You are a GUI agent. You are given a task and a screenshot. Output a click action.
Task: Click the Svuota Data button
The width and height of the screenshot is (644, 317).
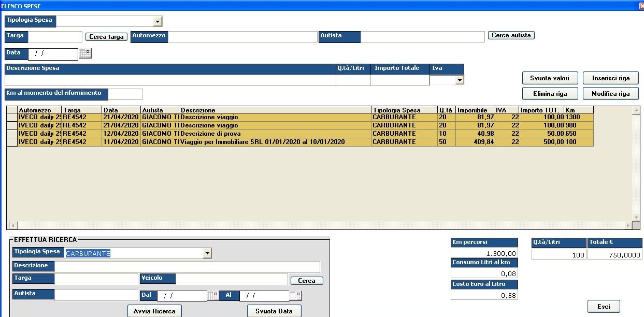[274, 311]
